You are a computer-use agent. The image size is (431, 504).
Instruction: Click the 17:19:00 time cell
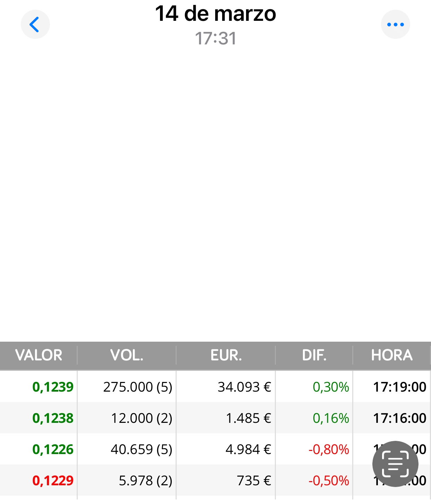coord(400,387)
